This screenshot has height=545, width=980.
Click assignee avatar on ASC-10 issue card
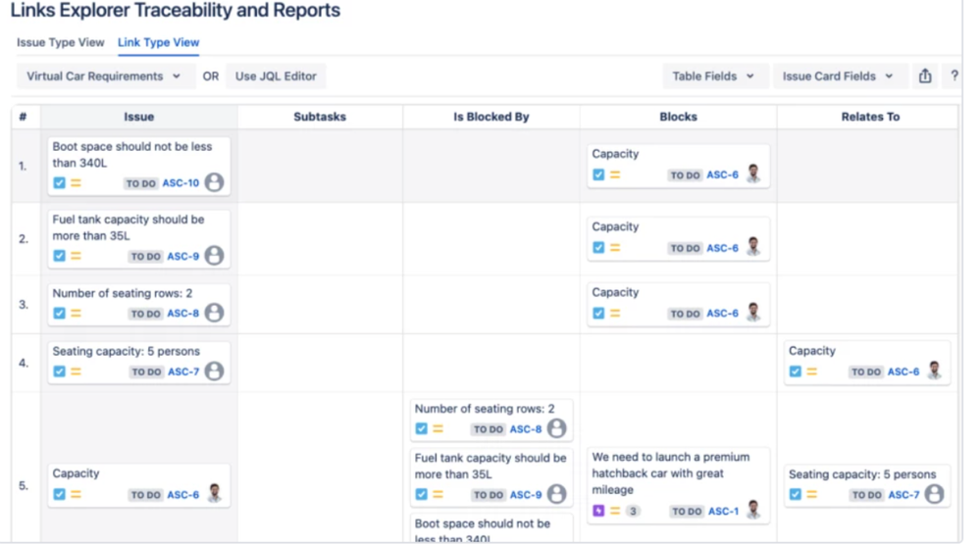(214, 182)
